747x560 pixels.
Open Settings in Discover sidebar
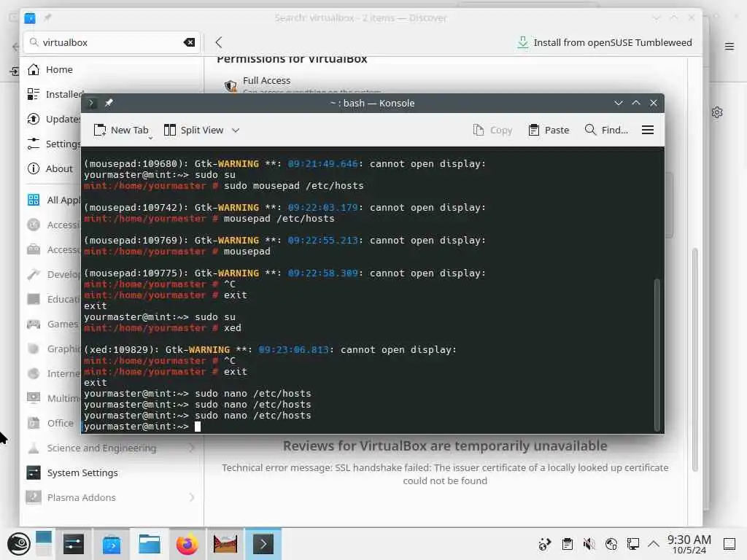pyautogui.click(x=53, y=144)
